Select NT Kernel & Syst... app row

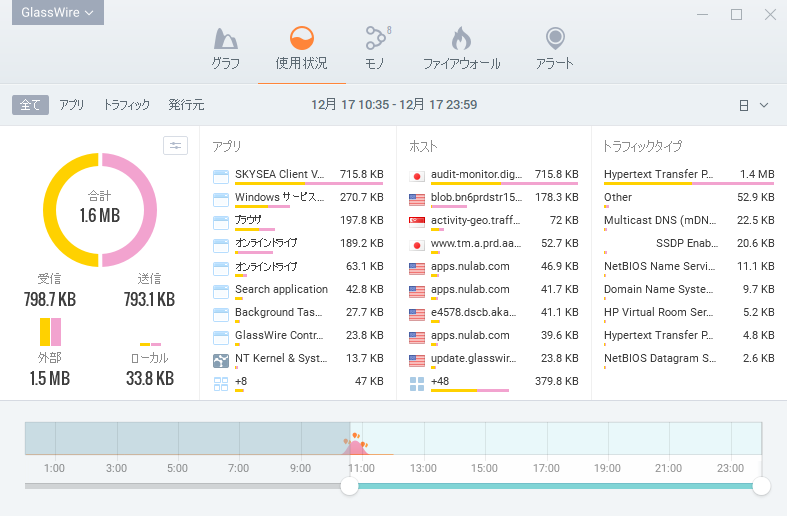(x=298, y=360)
